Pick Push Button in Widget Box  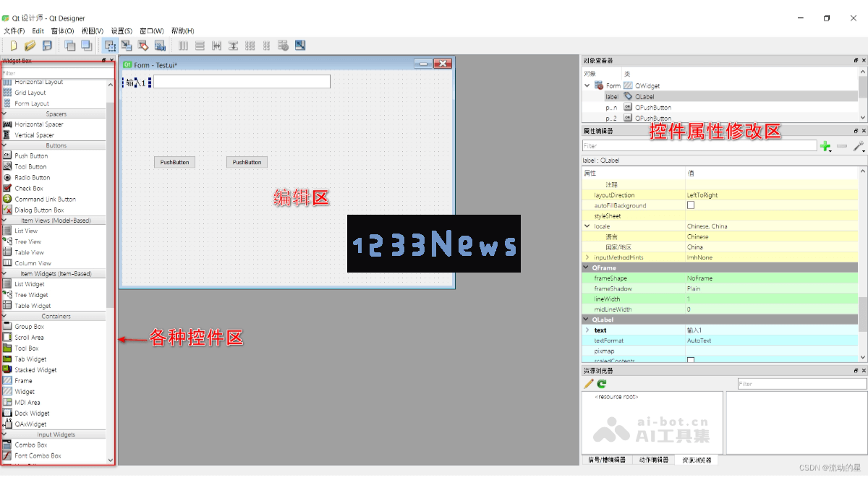(31, 155)
